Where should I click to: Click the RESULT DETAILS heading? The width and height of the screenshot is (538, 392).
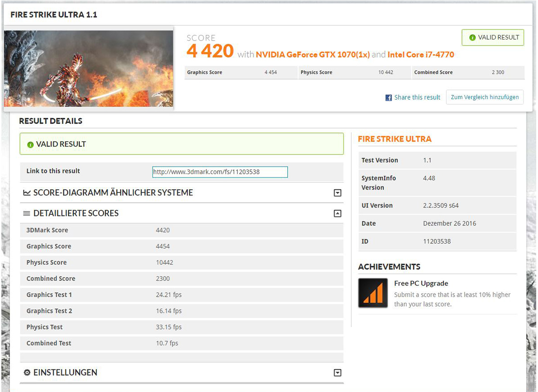click(x=51, y=121)
